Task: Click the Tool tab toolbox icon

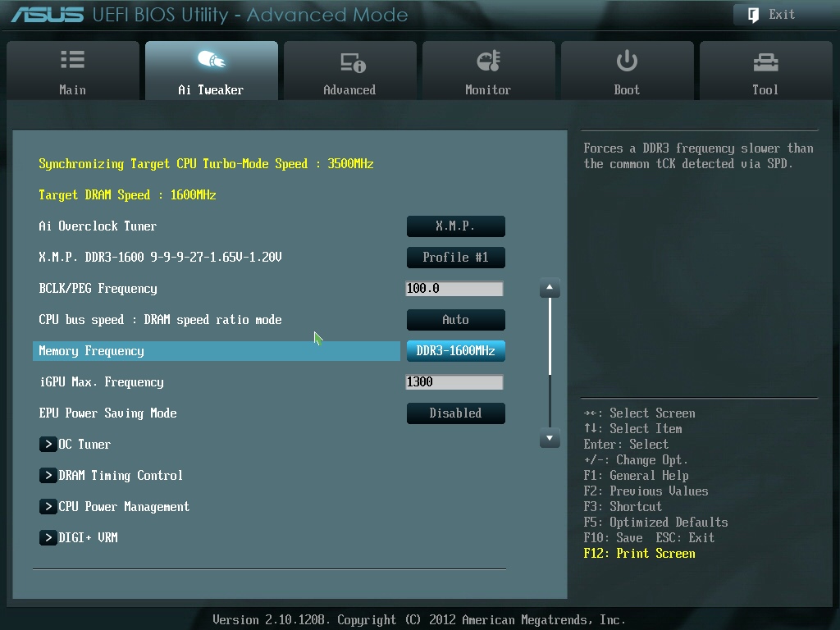Action: click(x=765, y=62)
